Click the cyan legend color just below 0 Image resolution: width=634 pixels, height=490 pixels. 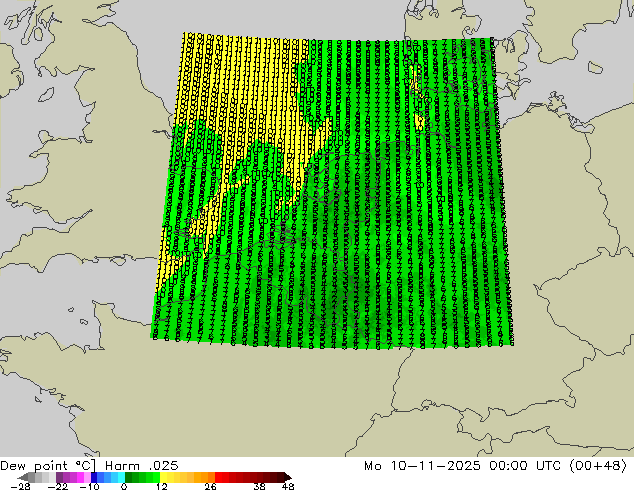pyautogui.click(x=122, y=477)
